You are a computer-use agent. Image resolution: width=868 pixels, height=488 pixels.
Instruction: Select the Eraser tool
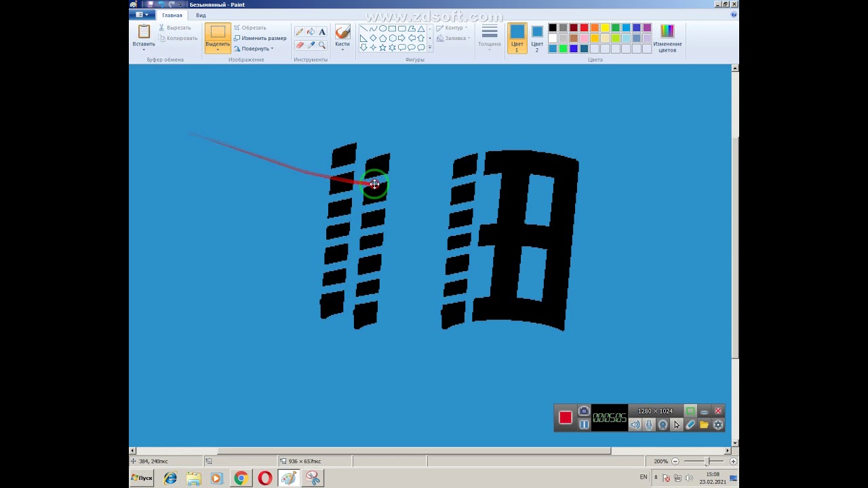(300, 45)
